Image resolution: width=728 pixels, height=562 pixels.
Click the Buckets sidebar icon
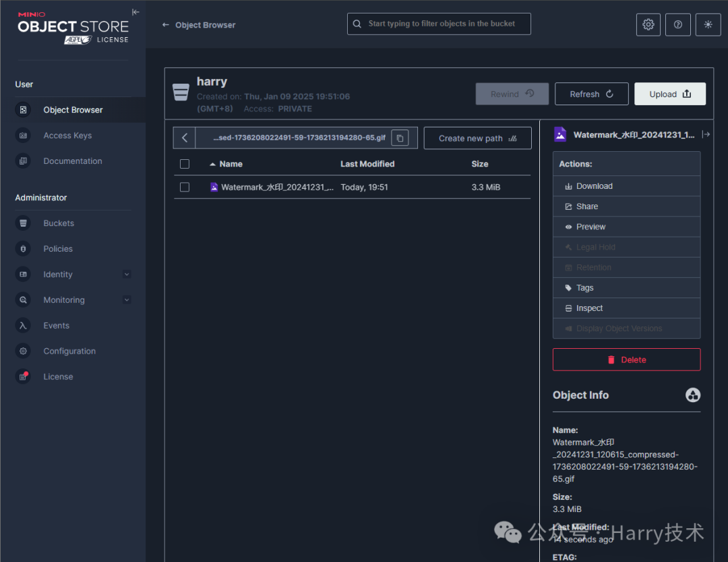click(23, 223)
